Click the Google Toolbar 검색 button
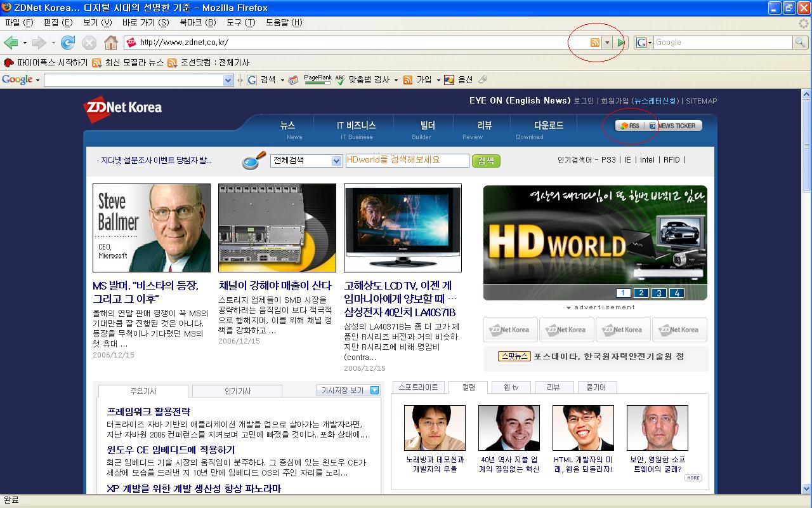Viewport: 812px width, 508px height. tap(262, 80)
